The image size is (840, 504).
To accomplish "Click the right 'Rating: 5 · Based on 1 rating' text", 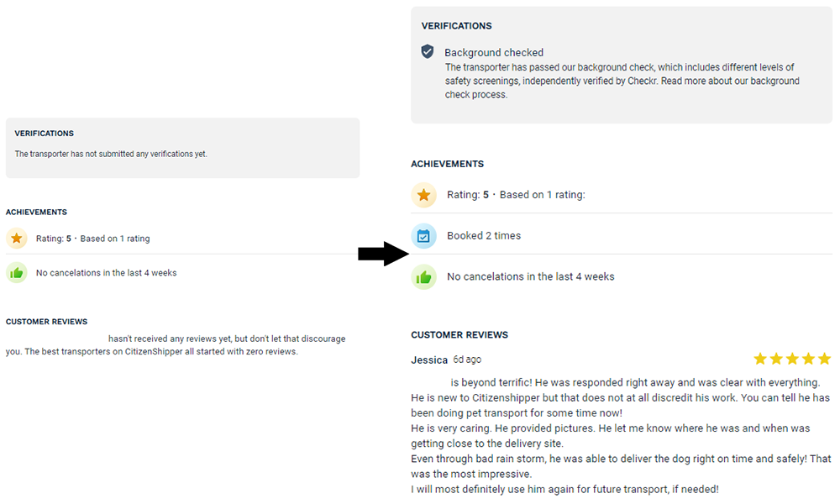I will tap(516, 195).
